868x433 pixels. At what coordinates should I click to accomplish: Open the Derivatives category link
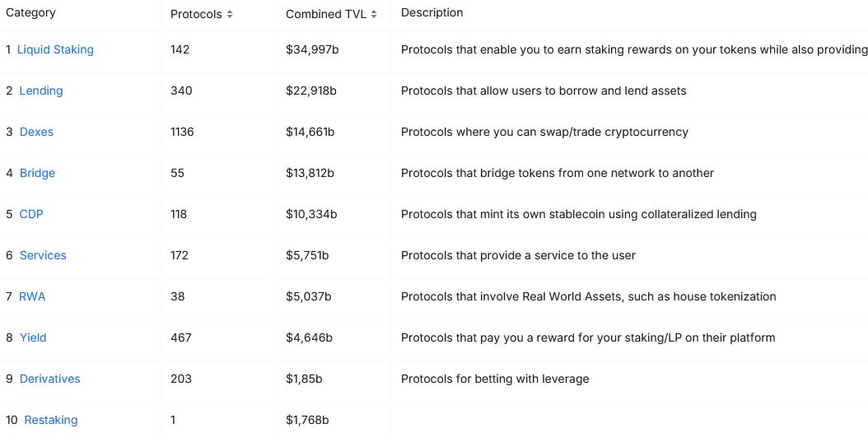49,379
